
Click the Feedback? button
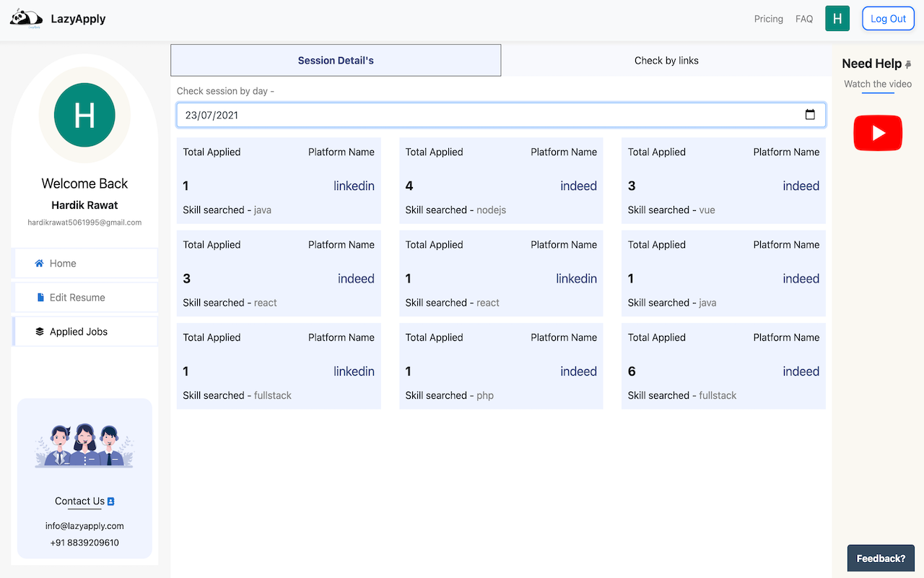(x=881, y=558)
